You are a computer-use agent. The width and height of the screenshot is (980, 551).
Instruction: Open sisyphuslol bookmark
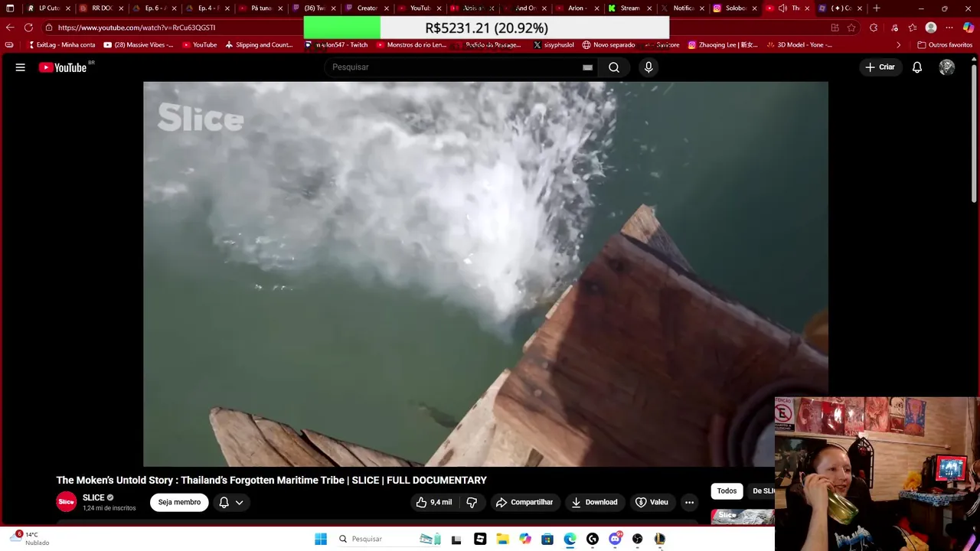click(x=554, y=45)
